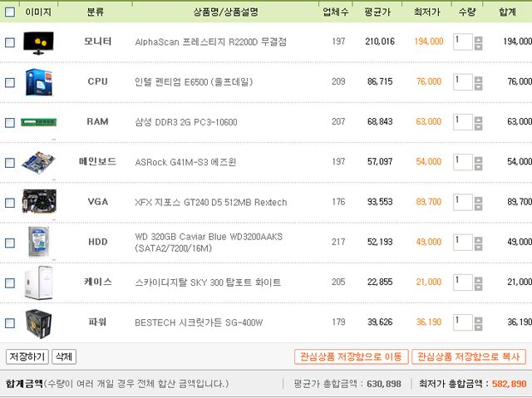Check the RAM 삼성 DDR3 row checkbox
The width and height of the screenshot is (532, 398).
(x=10, y=122)
